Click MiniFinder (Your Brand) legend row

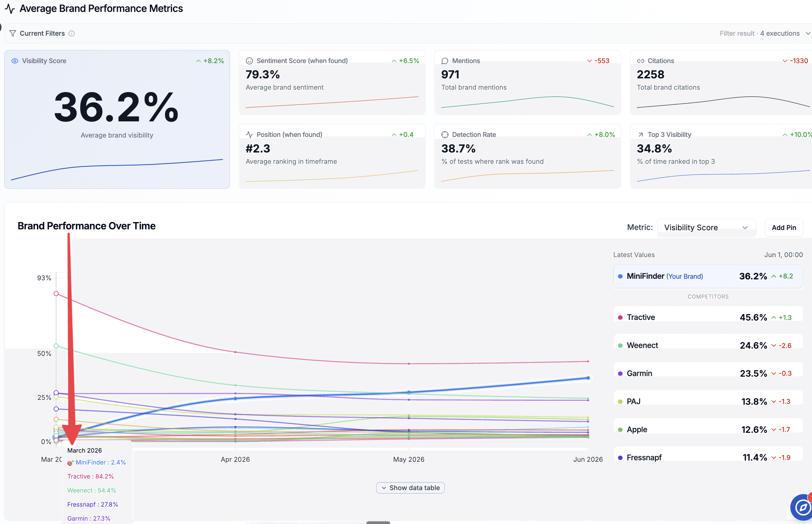708,276
